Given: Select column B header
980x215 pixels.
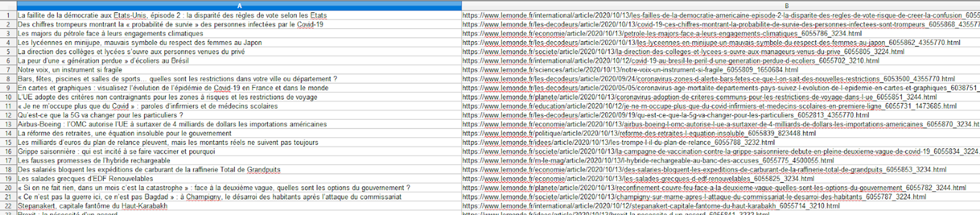Looking at the screenshot, I should coord(721,6).
